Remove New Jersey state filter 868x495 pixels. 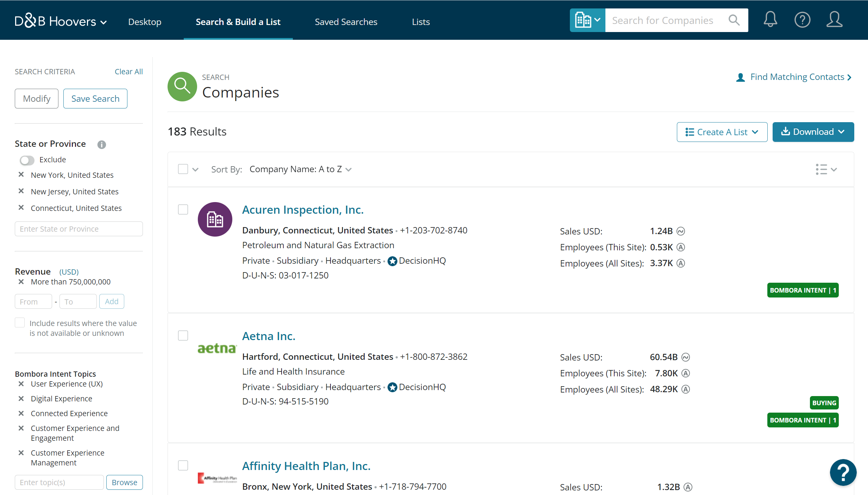point(21,191)
